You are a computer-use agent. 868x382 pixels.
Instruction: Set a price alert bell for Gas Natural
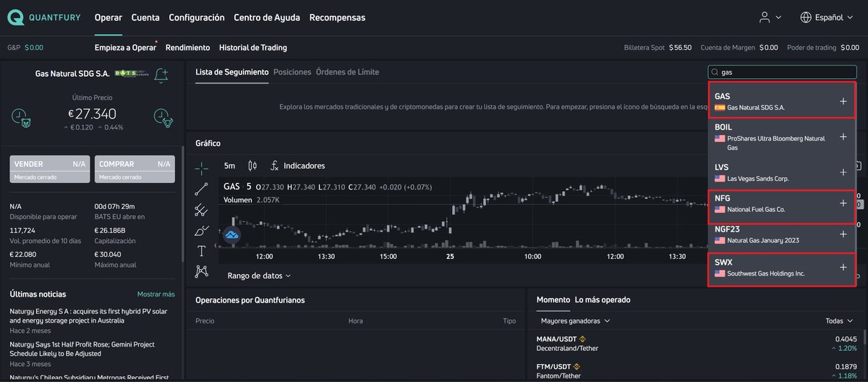point(162,75)
